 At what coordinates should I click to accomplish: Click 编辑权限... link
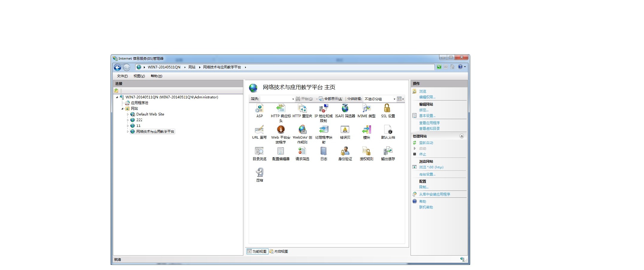pos(427,97)
